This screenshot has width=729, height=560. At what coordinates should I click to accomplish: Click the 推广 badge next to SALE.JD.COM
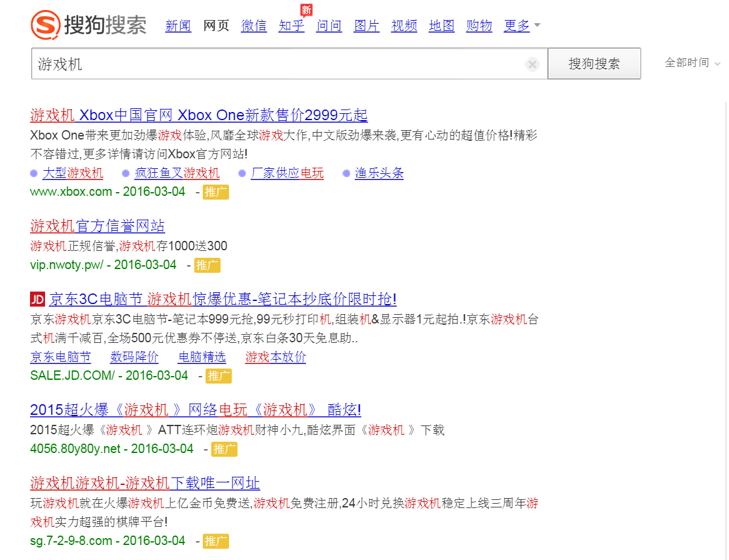click(218, 376)
